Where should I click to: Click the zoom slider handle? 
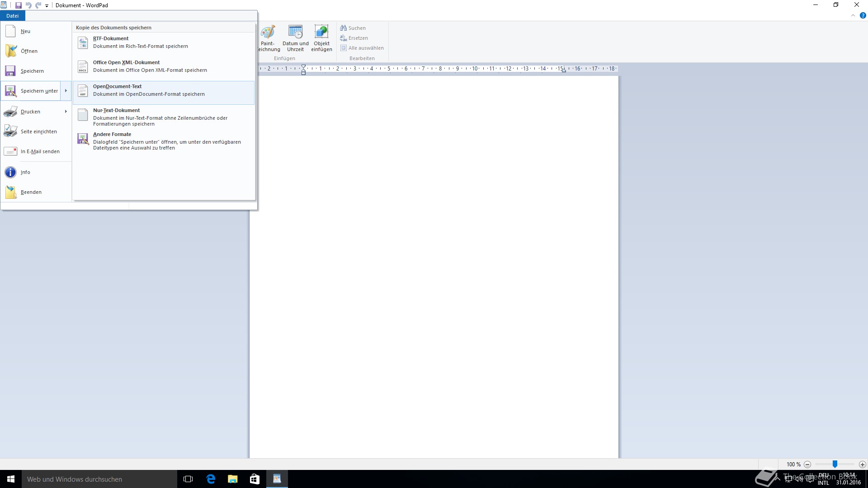point(835,464)
